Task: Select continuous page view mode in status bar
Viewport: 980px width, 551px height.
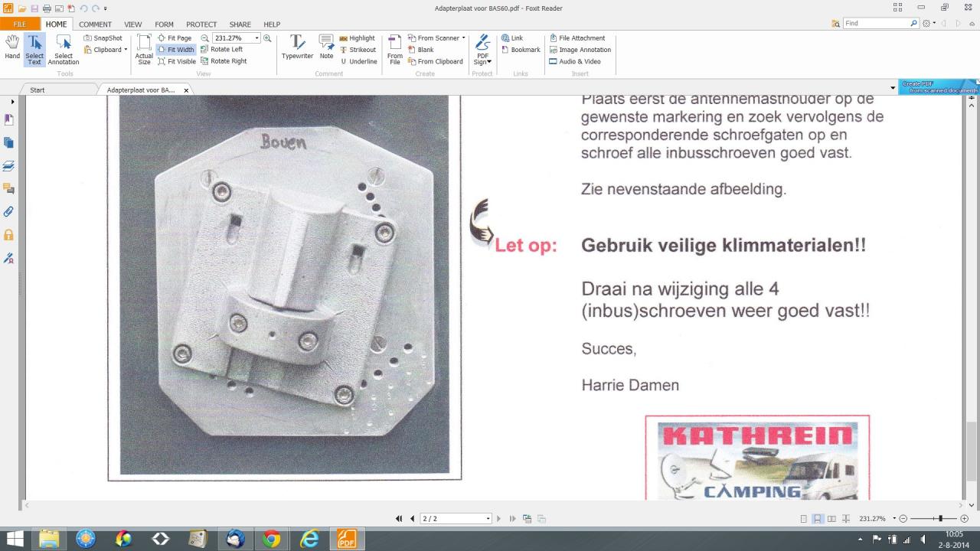Action: (818, 519)
